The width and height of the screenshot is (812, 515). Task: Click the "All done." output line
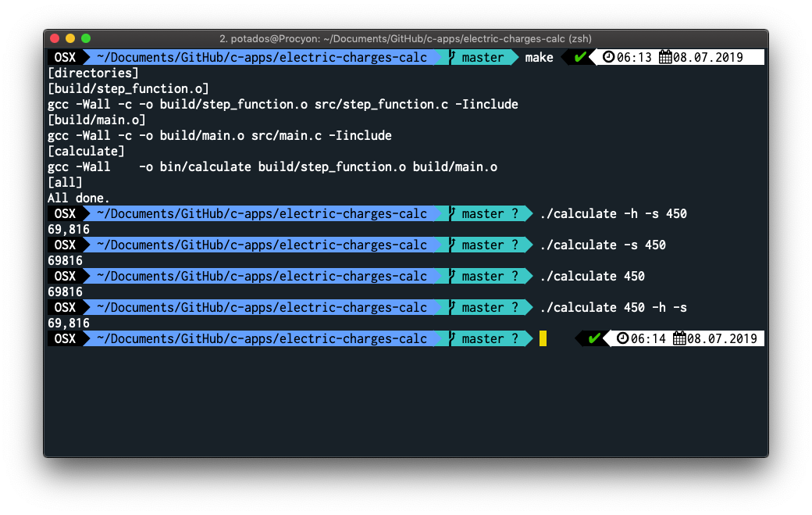(x=79, y=198)
